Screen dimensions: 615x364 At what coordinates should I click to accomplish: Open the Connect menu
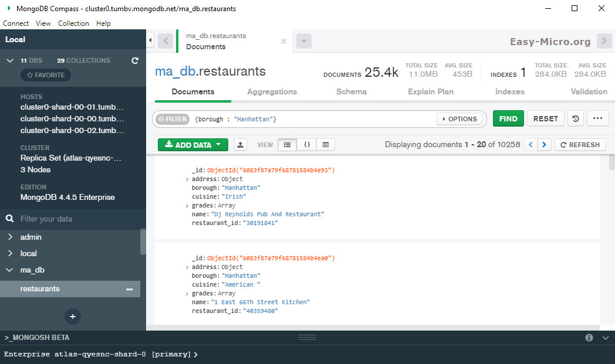[16, 23]
